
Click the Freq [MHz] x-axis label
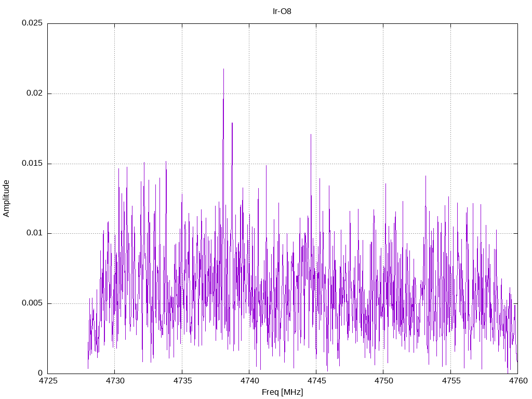click(x=282, y=392)
